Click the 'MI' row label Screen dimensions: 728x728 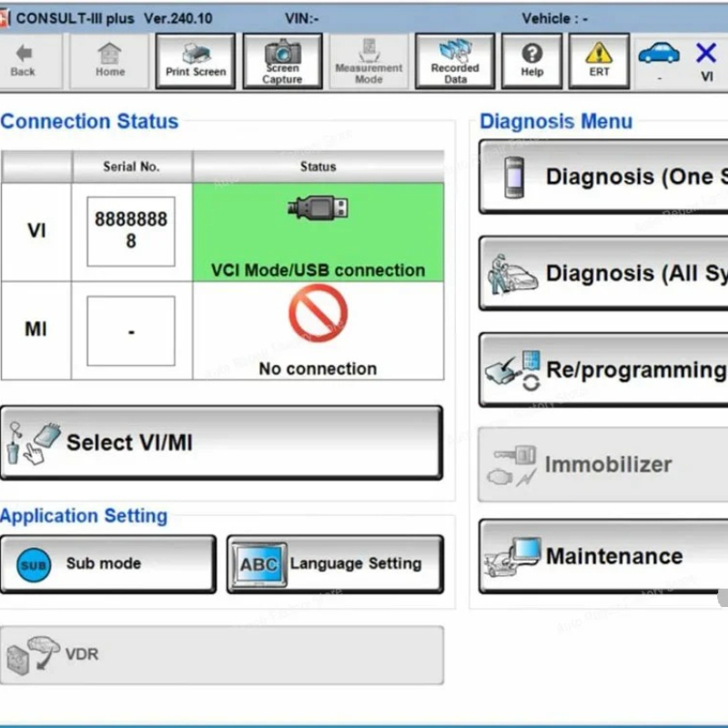coord(35,329)
